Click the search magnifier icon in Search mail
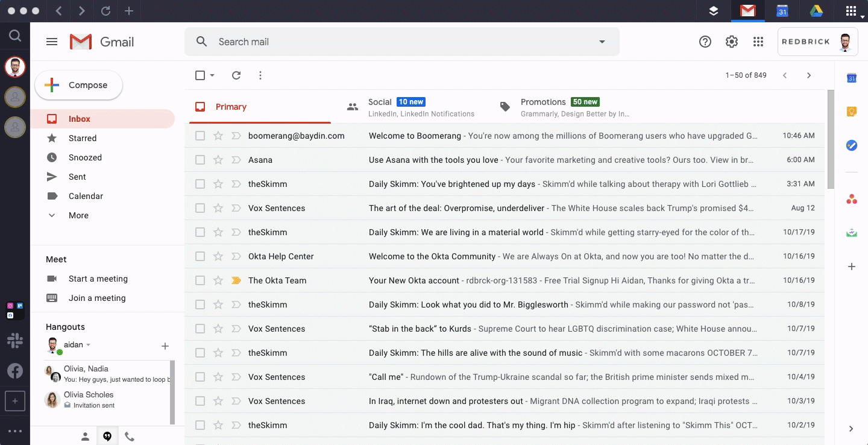 click(203, 42)
